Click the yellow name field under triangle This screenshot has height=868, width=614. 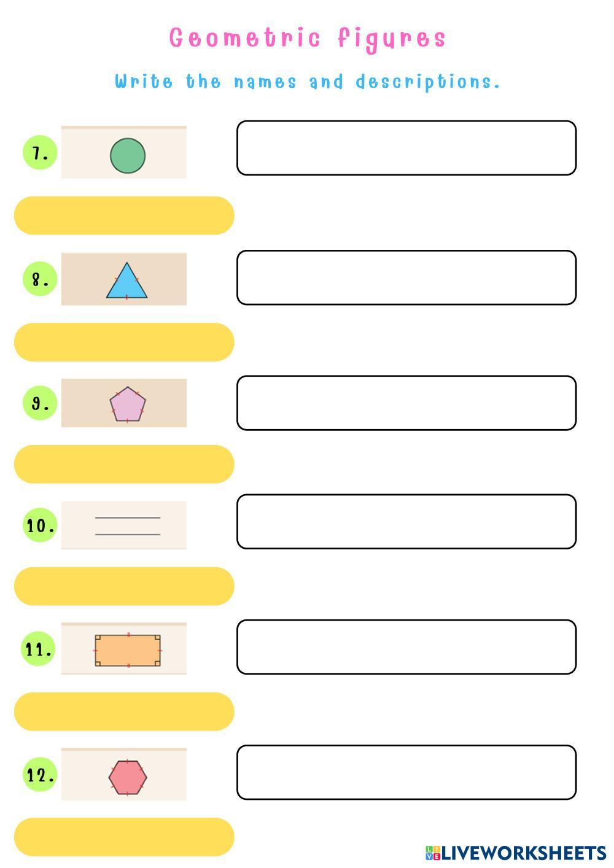pos(124,342)
